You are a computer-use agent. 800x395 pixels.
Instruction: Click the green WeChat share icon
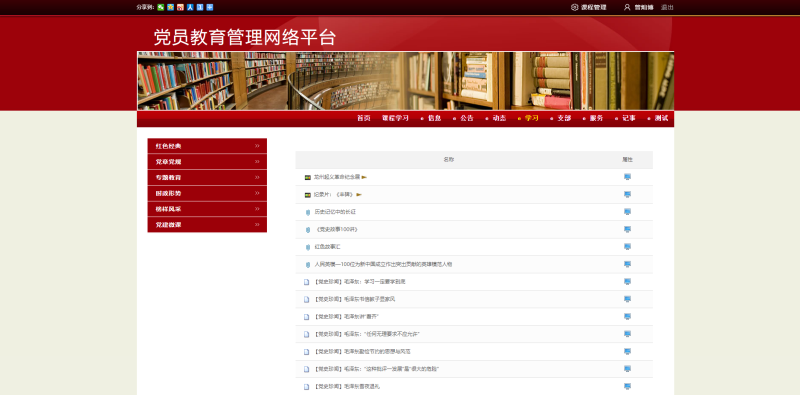[x=161, y=7]
